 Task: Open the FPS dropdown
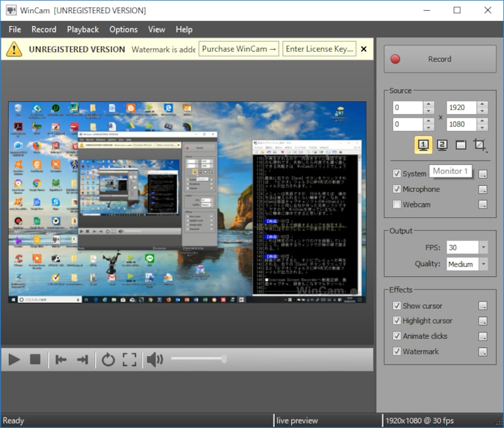pos(484,247)
